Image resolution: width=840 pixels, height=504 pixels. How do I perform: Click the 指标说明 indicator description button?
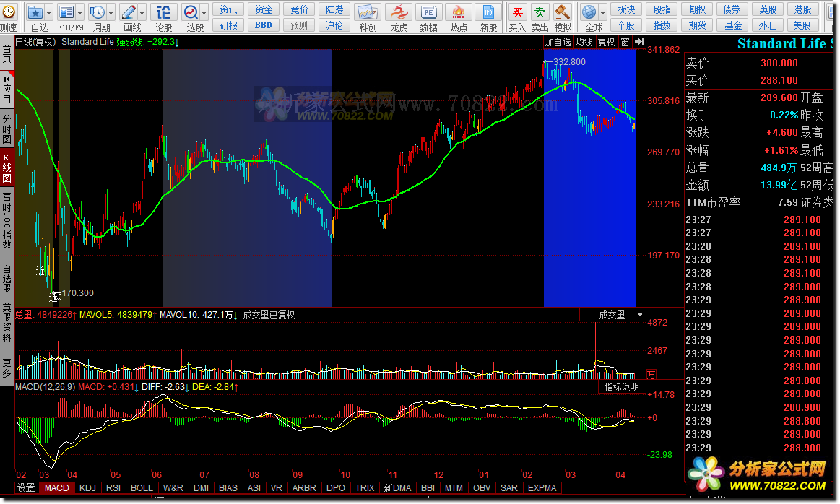621,387
